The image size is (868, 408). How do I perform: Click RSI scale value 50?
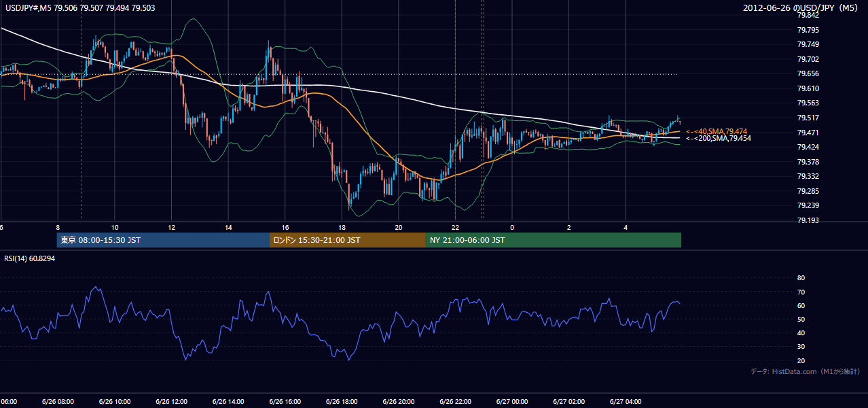point(801,319)
